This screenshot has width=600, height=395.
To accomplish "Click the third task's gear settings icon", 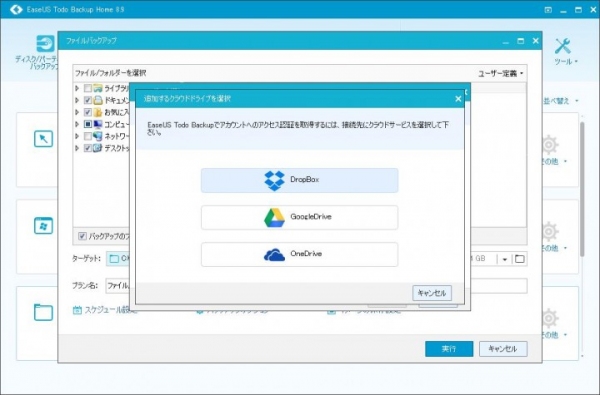I will coord(550,318).
